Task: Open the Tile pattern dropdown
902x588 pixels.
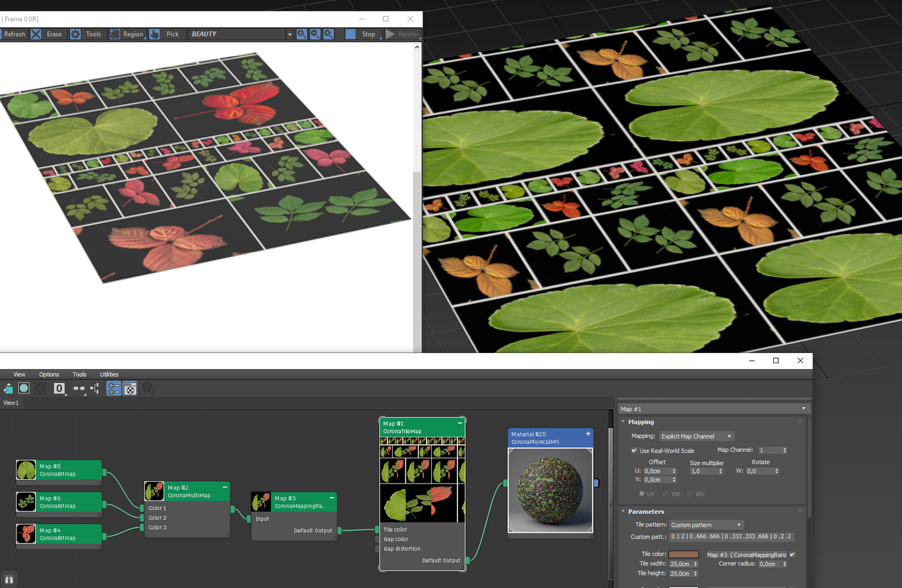Action: click(706, 525)
